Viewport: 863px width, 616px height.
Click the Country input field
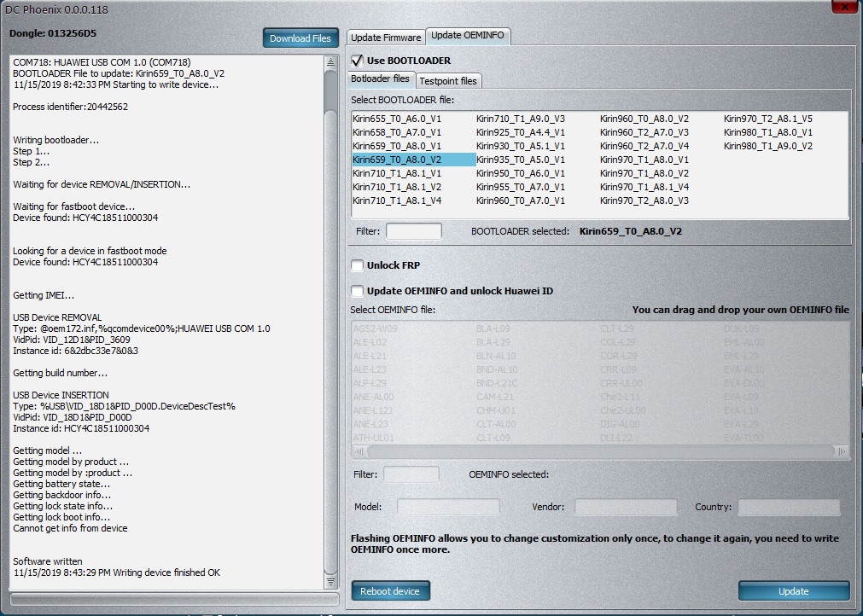pyautogui.click(x=789, y=507)
